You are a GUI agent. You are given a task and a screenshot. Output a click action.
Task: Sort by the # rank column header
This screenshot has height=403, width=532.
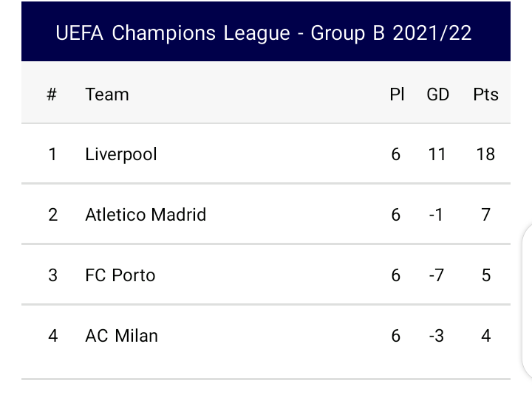52,94
